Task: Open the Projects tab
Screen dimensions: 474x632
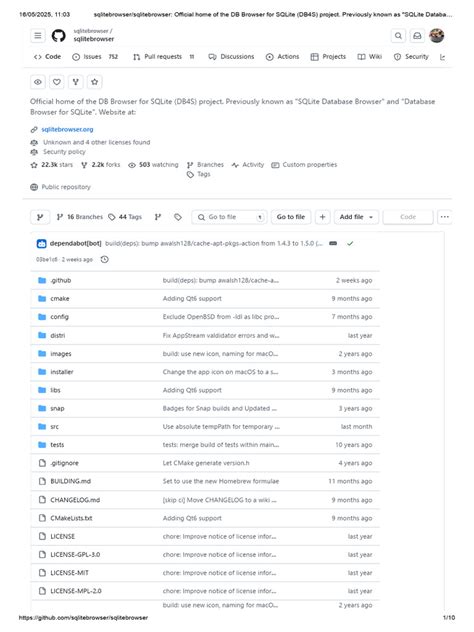Action: [328, 57]
